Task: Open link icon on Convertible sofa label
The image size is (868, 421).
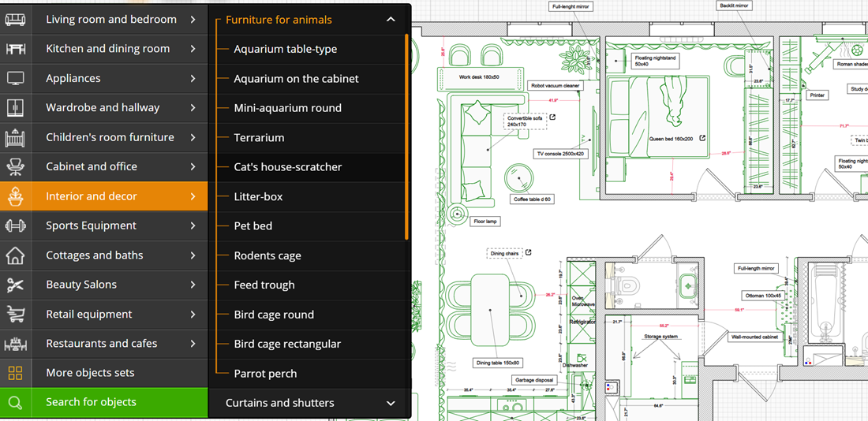Action: (x=552, y=117)
